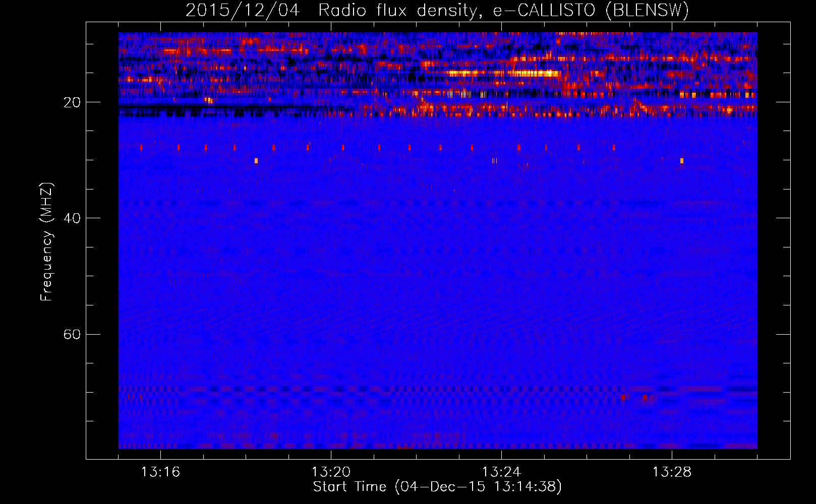Viewport: 816px width, 504px height.
Task: Click the 'Start Time (04-Dec-15 13:14:38)' axis label
Action: coord(437,487)
